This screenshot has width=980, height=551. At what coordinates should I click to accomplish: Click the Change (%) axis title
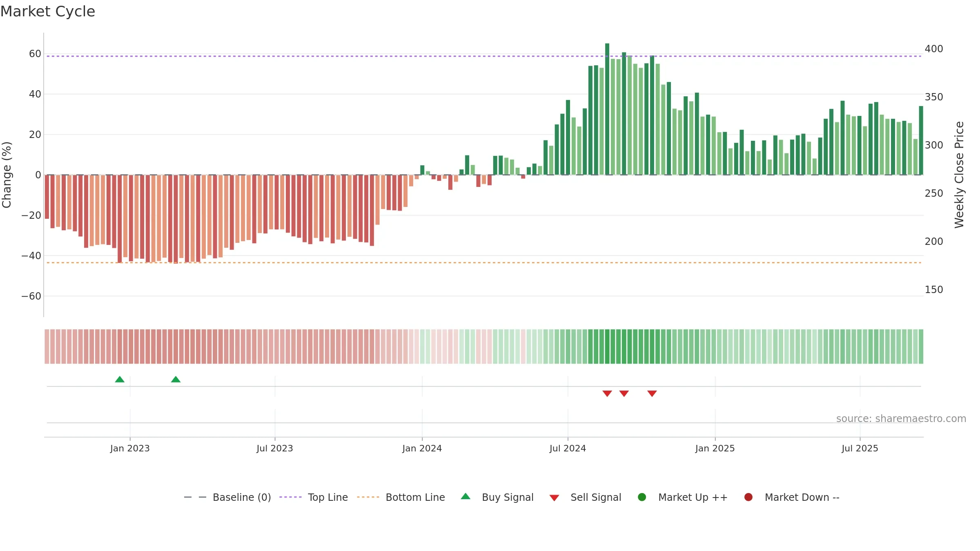click(x=7, y=175)
